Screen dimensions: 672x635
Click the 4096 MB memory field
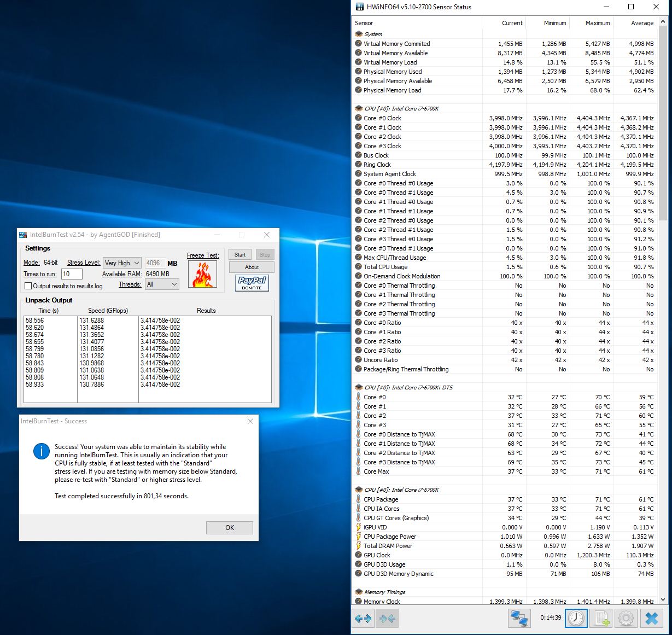[155, 263]
